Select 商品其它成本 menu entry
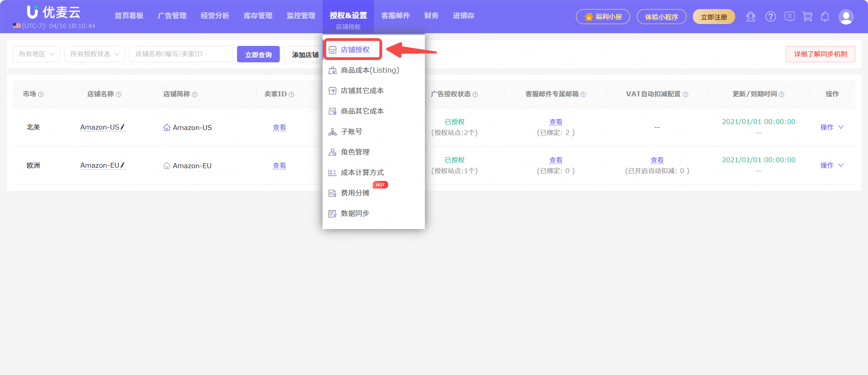The width and height of the screenshot is (868, 375). (x=373, y=111)
